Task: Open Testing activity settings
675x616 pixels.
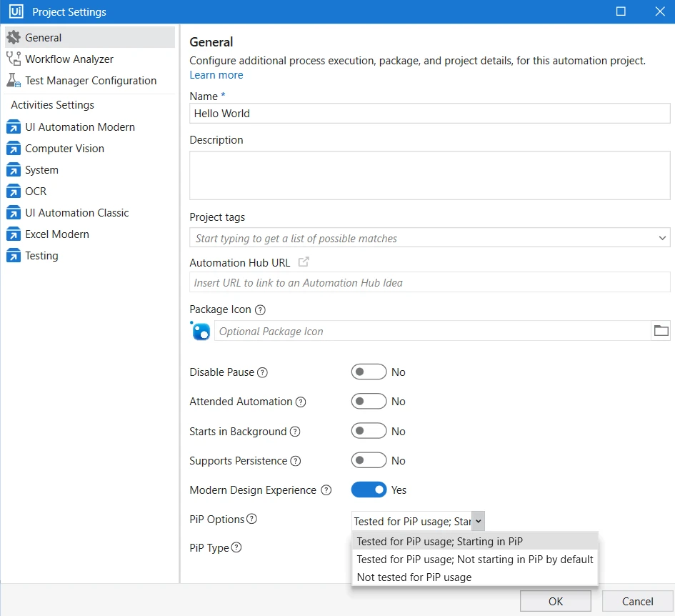Action: click(90, 255)
